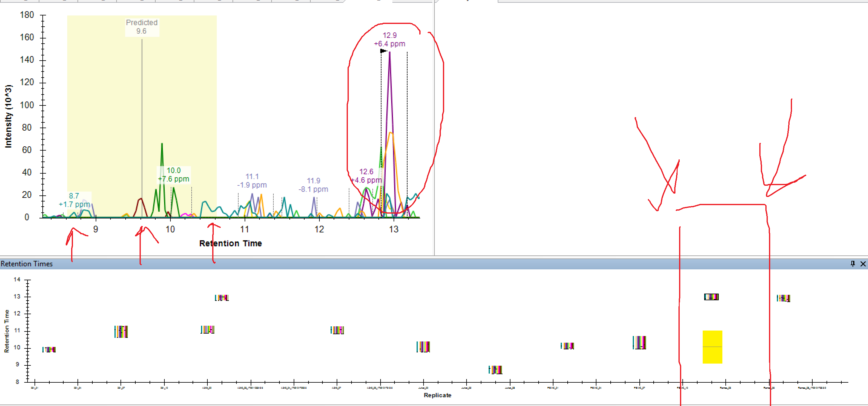Click the Replicate axis title
Image resolution: width=868 pixels, height=406 pixels.
tap(437, 395)
